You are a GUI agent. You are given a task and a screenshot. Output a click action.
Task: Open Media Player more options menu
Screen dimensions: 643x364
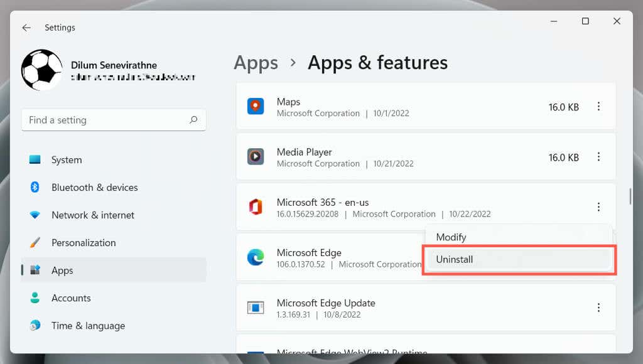(598, 157)
